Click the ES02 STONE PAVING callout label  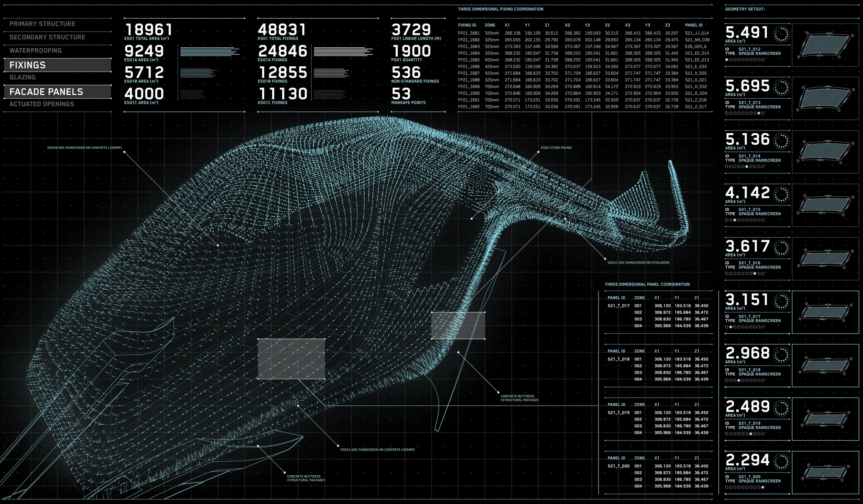(556, 148)
